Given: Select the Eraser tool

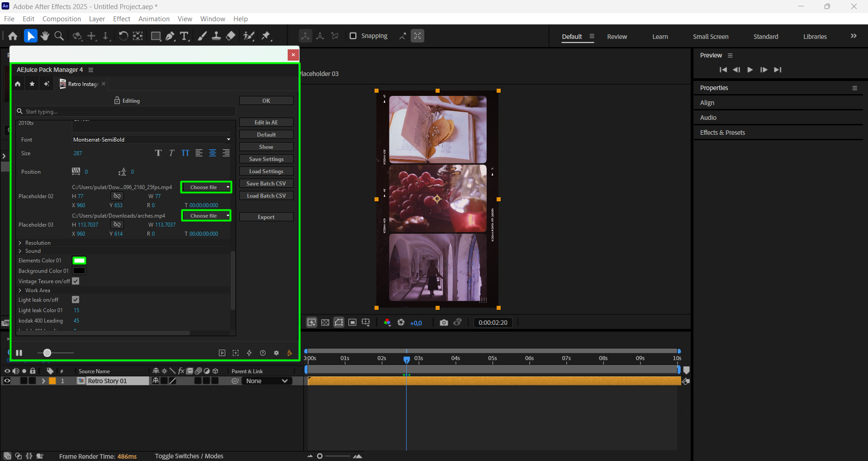Looking at the screenshot, I should (x=231, y=36).
